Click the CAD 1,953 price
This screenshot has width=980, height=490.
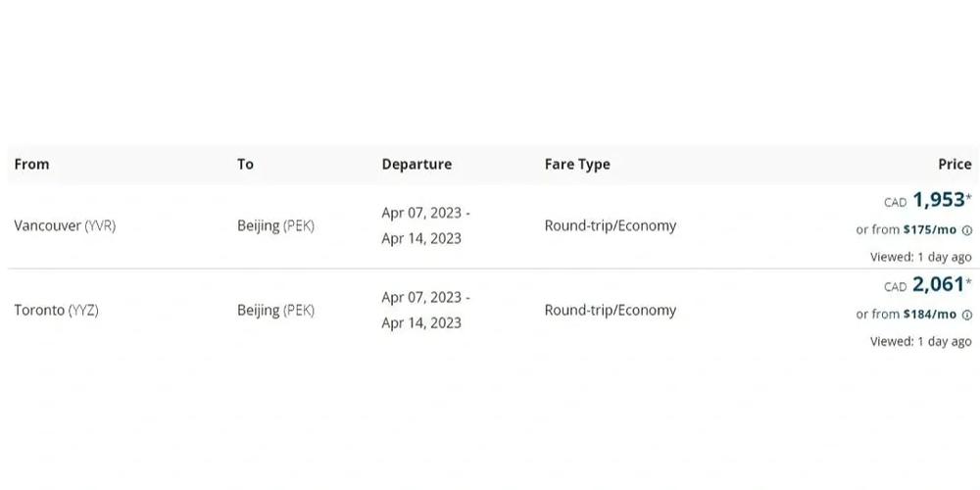pos(928,201)
